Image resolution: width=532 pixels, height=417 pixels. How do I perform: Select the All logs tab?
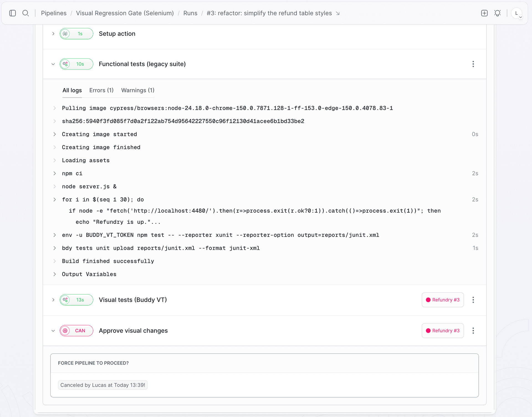click(x=72, y=90)
